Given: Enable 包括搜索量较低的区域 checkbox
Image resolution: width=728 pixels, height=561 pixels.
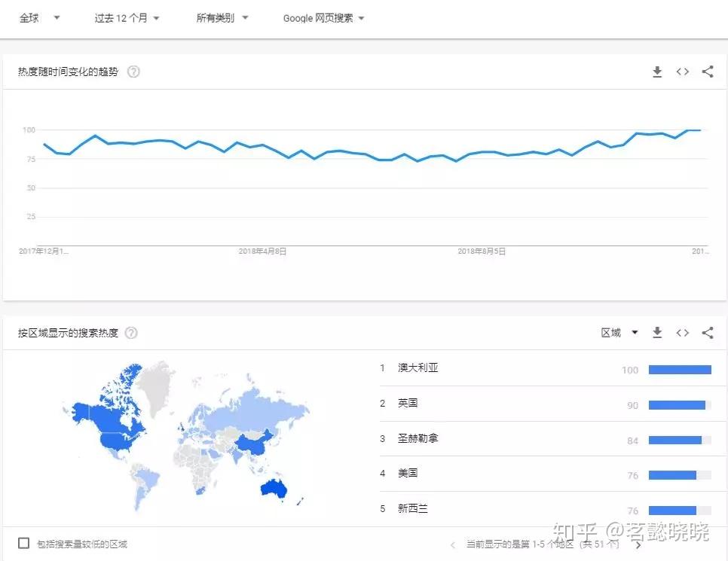Looking at the screenshot, I should point(24,543).
